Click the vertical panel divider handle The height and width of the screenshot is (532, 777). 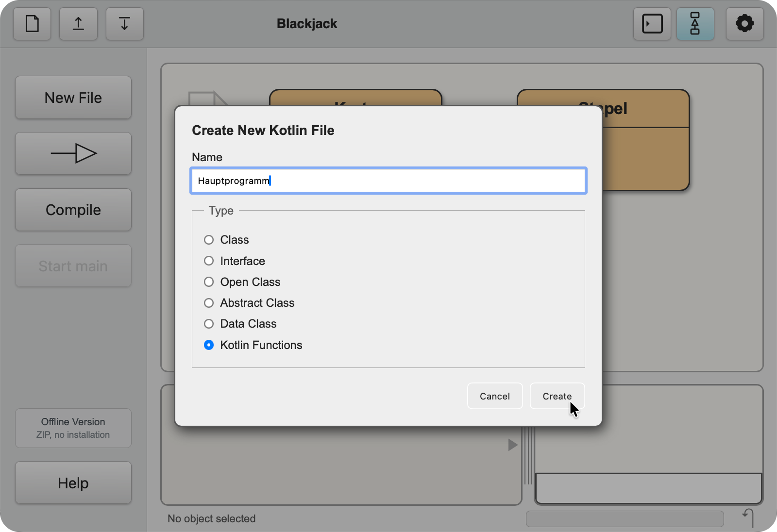coord(529,455)
